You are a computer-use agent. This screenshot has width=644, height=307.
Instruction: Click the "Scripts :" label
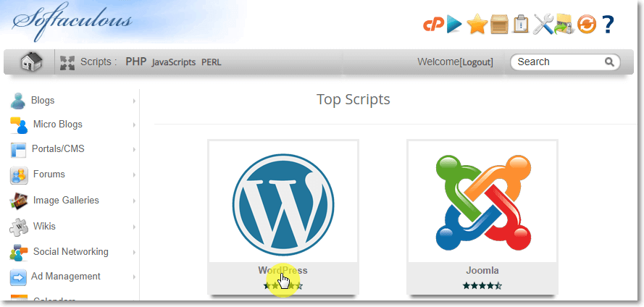click(x=99, y=62)
